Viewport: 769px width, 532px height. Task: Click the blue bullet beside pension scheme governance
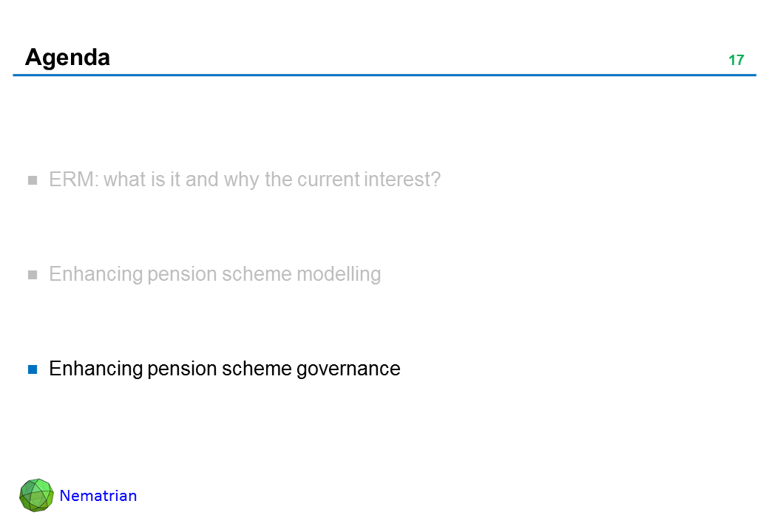[33, 369]
